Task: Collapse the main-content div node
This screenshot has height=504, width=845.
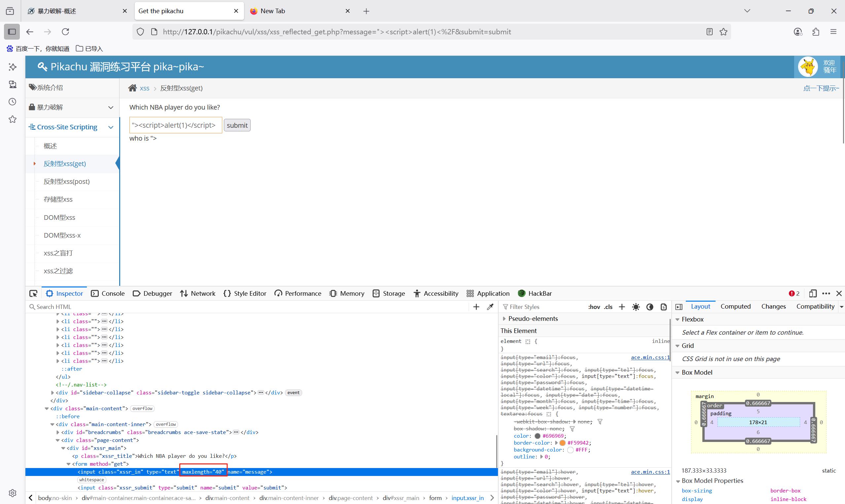Action: [x=47, y=409]
